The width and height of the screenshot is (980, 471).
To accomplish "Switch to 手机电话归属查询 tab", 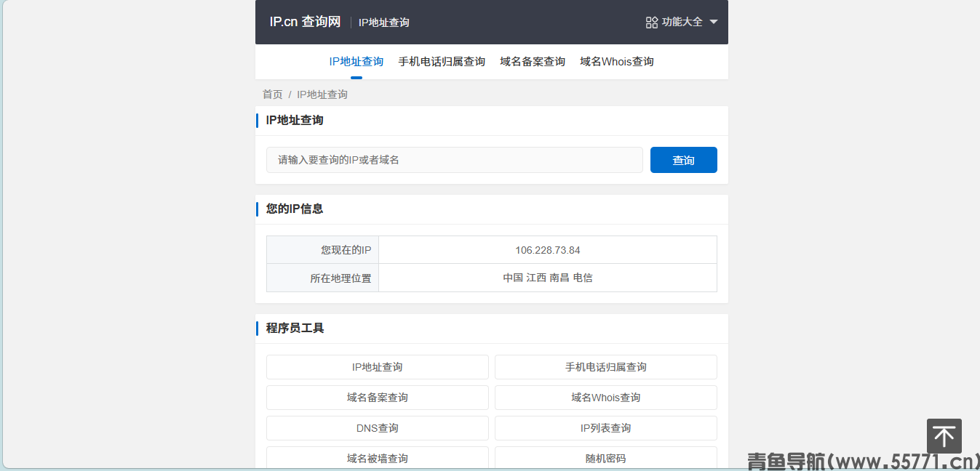I will [x=442, y=62].
